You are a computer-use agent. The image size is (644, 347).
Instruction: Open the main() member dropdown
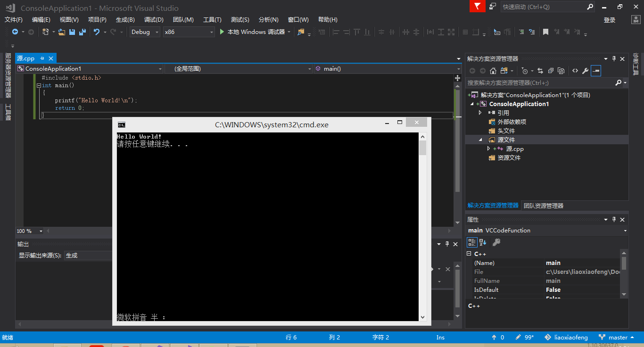point(388,69)
